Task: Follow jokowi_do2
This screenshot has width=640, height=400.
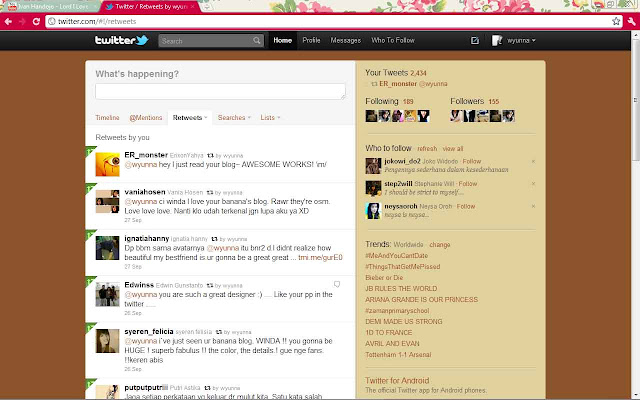Action: tap(472, 161)
